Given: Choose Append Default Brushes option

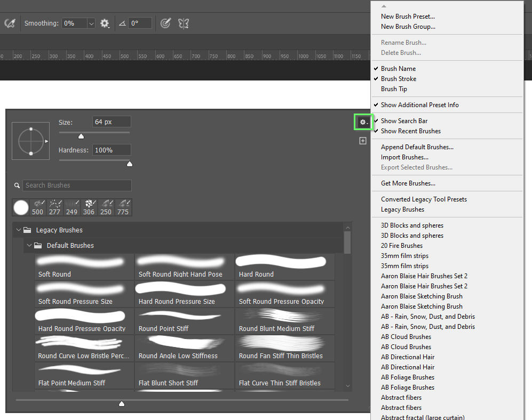Looking at the screenshot, I should [417, 147].
